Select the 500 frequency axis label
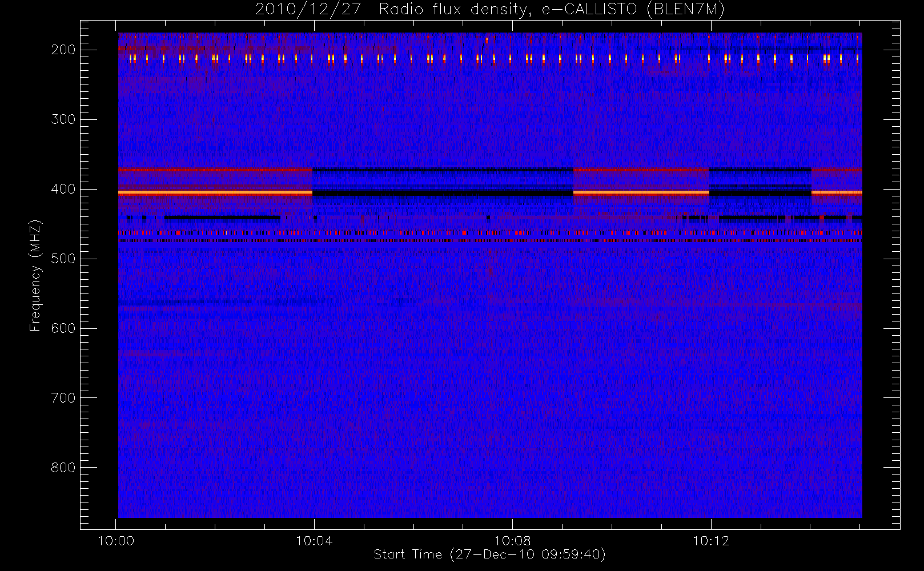Screen dimensions: 924x571 [63, 259]
